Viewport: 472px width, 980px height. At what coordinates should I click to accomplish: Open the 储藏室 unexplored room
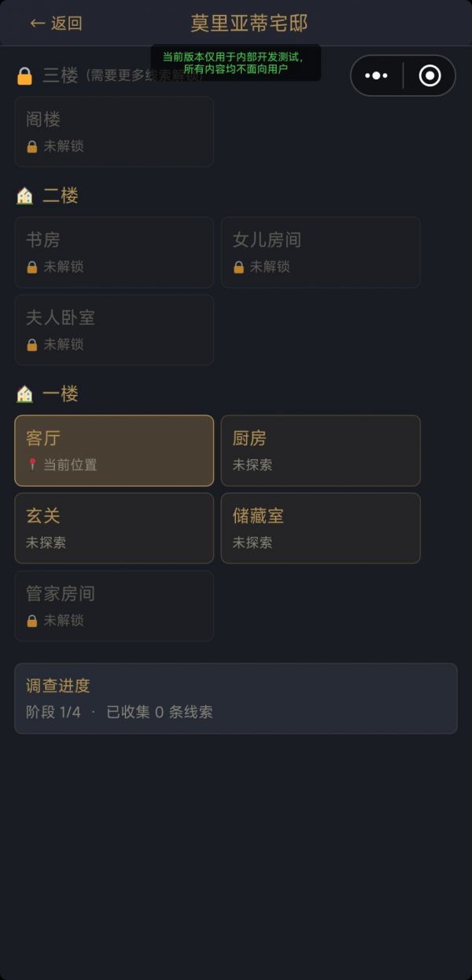click(321, 528)
